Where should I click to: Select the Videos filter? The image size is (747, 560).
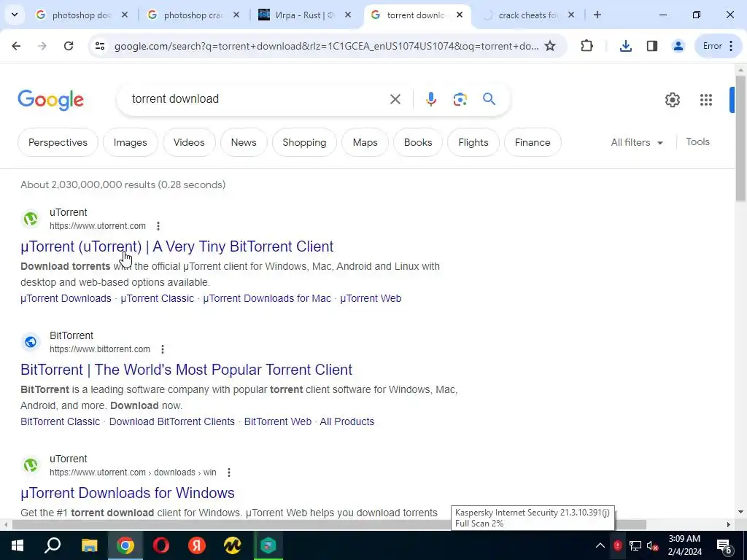coord(189,142)
